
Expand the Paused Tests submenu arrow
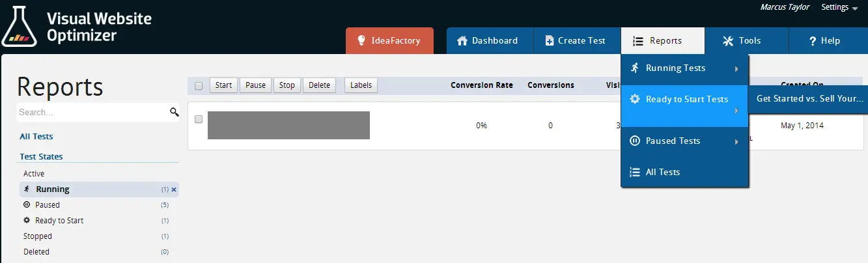(736, 142)
